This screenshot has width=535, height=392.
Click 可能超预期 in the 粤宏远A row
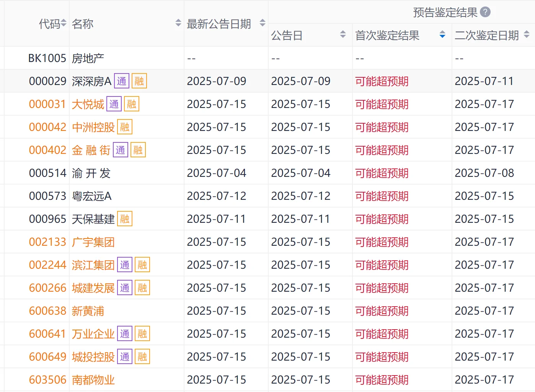382,196
